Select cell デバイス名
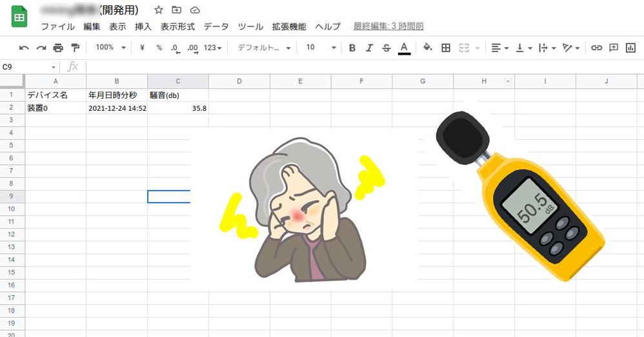644x337 pixels. coord(55,95)
